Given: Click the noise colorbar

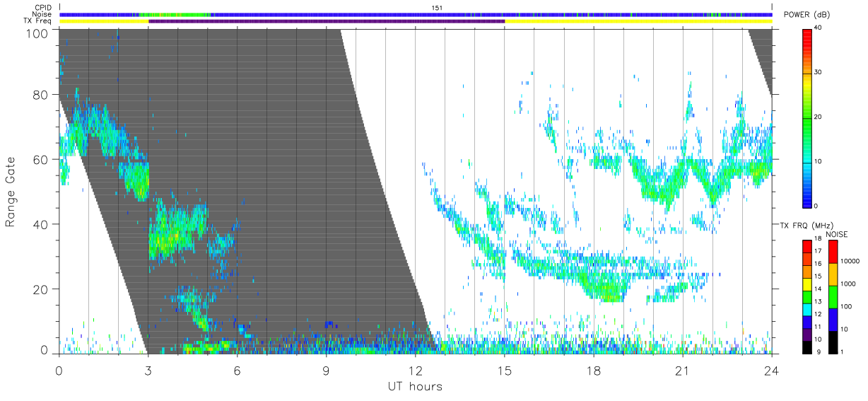Looking at the screenshot, I should click(x=833, y=296).
